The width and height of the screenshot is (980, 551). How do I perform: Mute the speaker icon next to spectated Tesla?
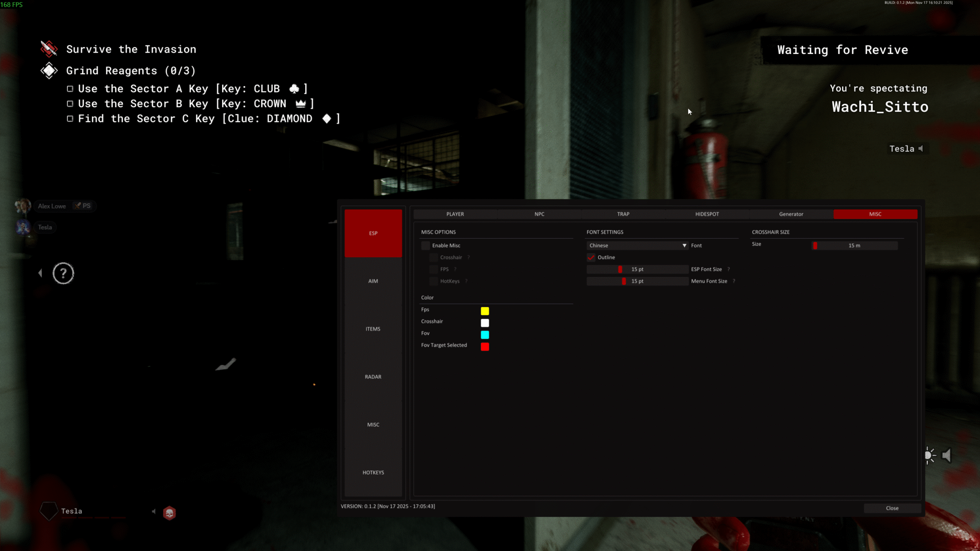click(921, 149)
